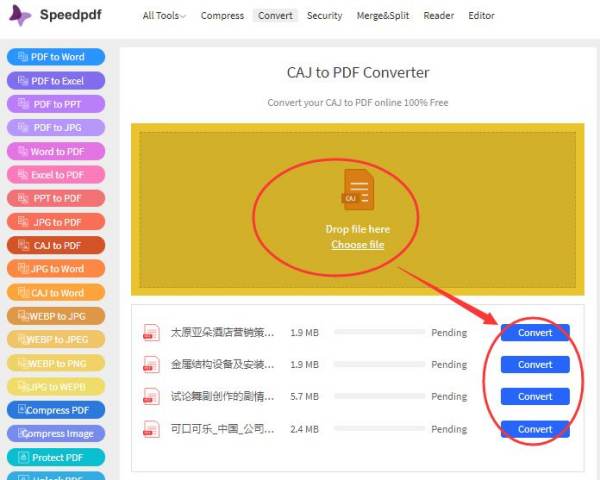Viewport: 600px width, 480px height.
Task: Convert the 太原亚朵酒店 file
Action: tap(535, 332)
